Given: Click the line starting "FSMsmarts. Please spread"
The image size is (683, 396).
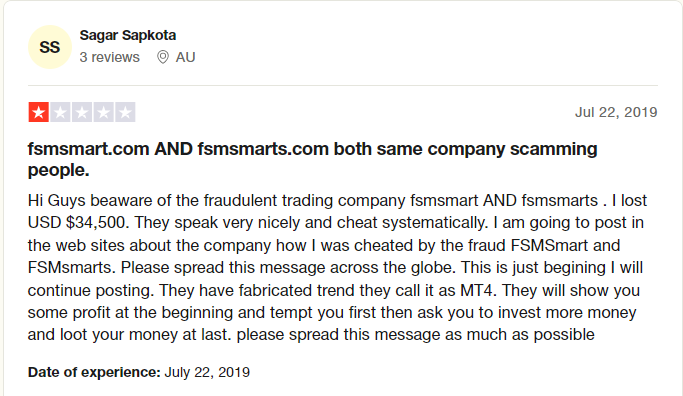Looking at the screenshot, I should pyautogui.click(x=335, y=267).
